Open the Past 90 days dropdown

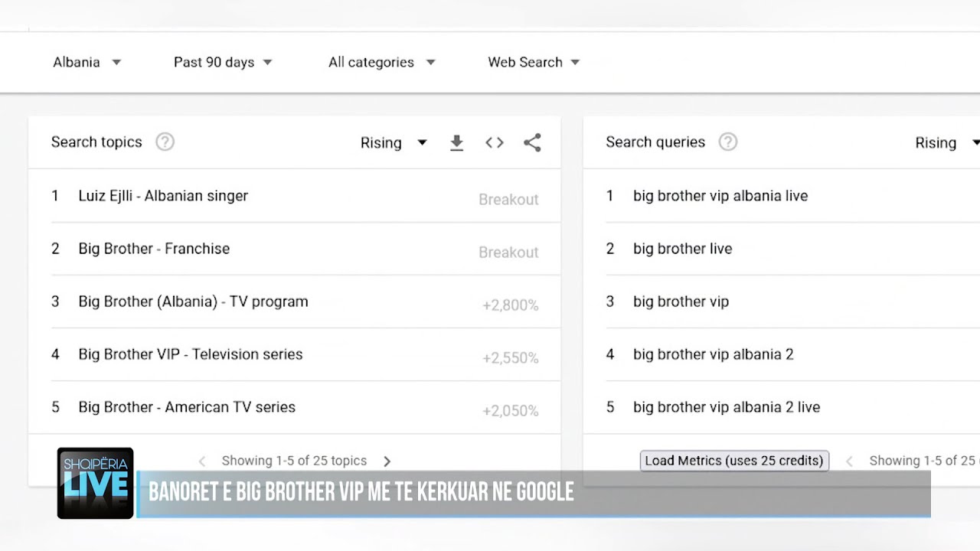[223, 62]
